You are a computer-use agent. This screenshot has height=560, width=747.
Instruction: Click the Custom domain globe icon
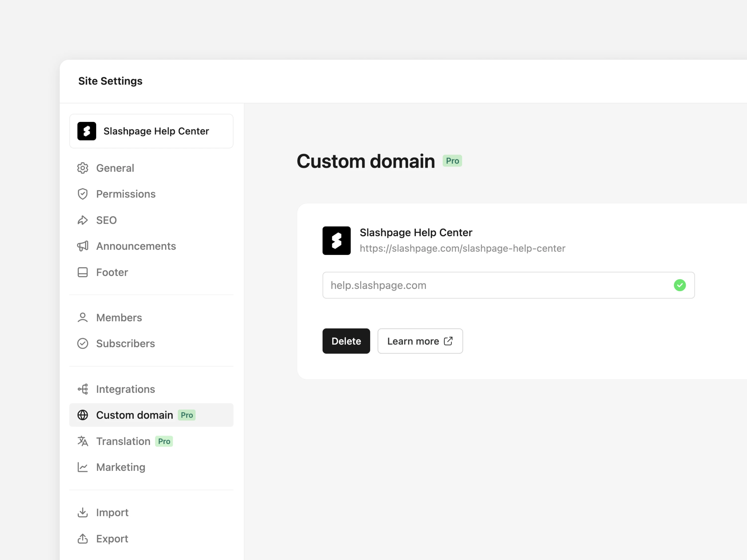[83, 415]
